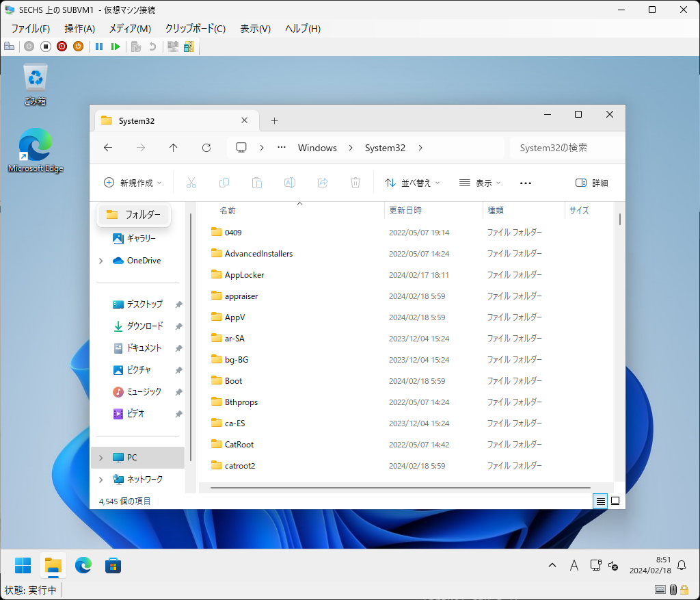This screenshot has width=700, height=600.
Task: Expand chevron after Windows breadcrumb
Action: coord(351,147)
